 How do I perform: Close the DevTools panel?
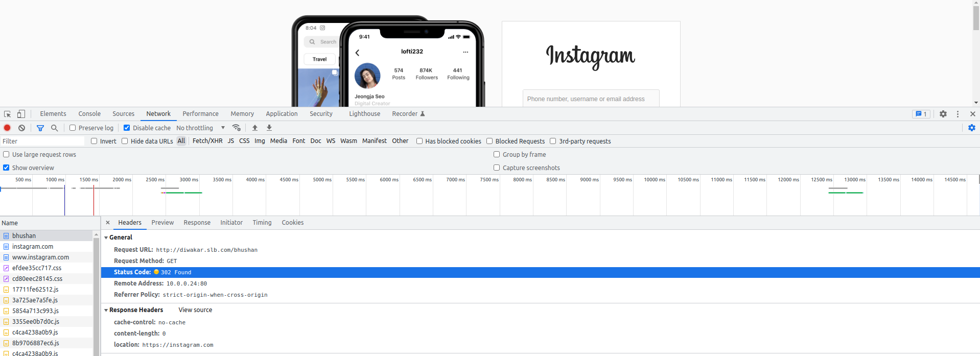(x=973, y=114)
